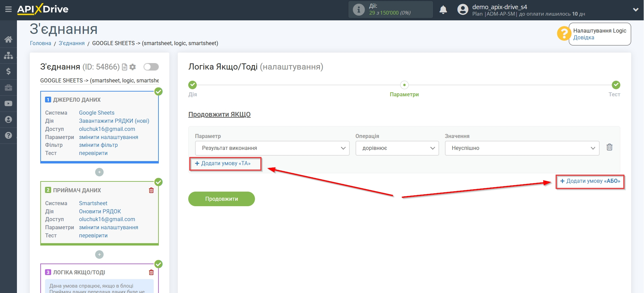Viewport: 644px width, 293px height.
Task: Open Оновити РЯДОК action link
Action: pos(100,211)
